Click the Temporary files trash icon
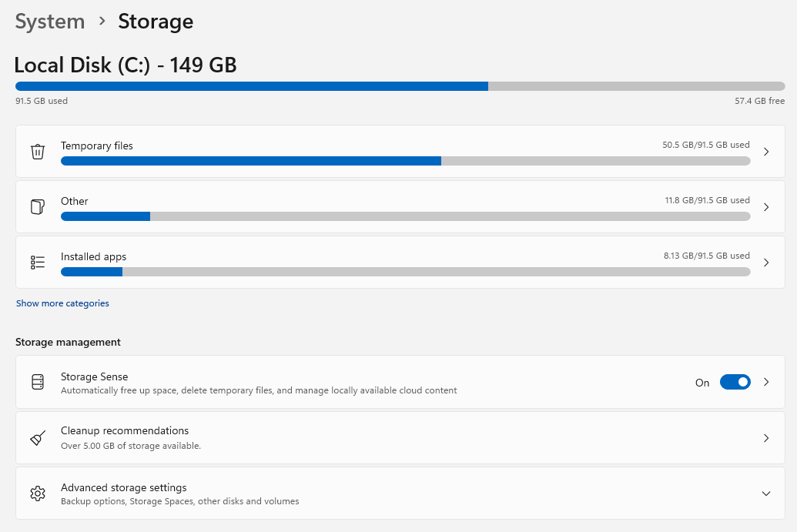The height and width of the screenshot is (532, 797). click(x=37, y=152)
